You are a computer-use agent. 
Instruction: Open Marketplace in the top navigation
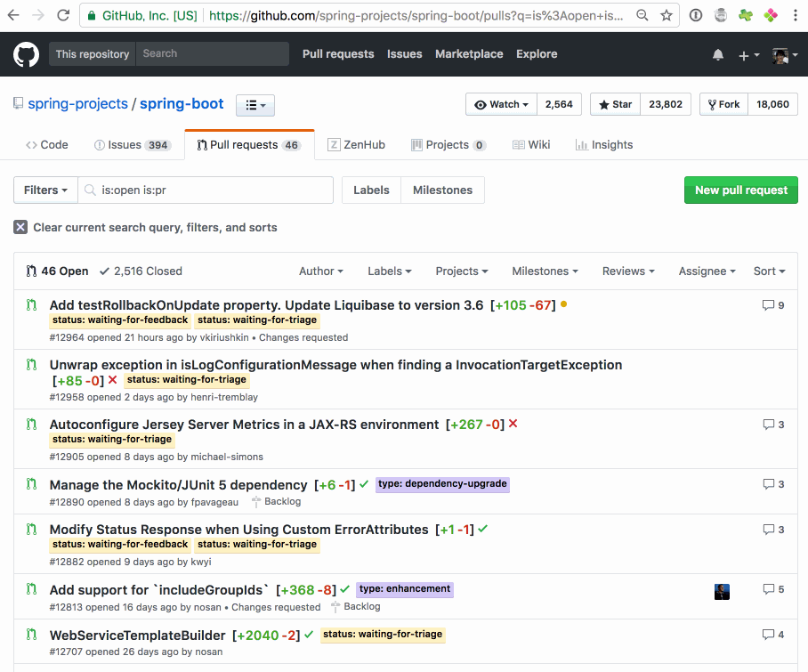[x=469, y=54]
